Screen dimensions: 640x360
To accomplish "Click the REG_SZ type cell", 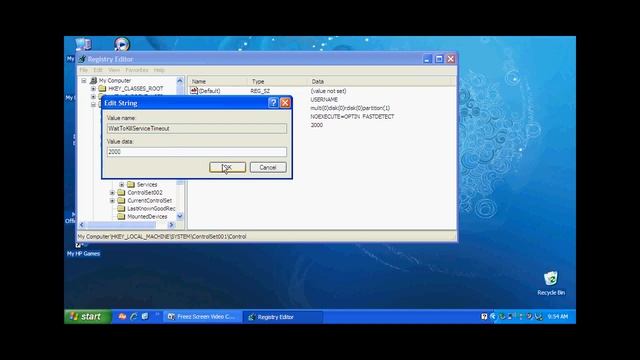I will (x=260, y=91).
